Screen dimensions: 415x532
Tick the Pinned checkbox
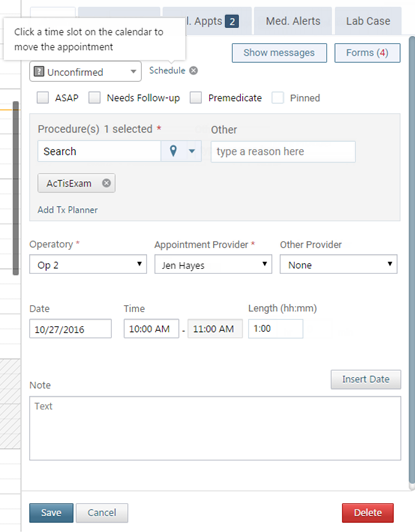click(278, 98)
